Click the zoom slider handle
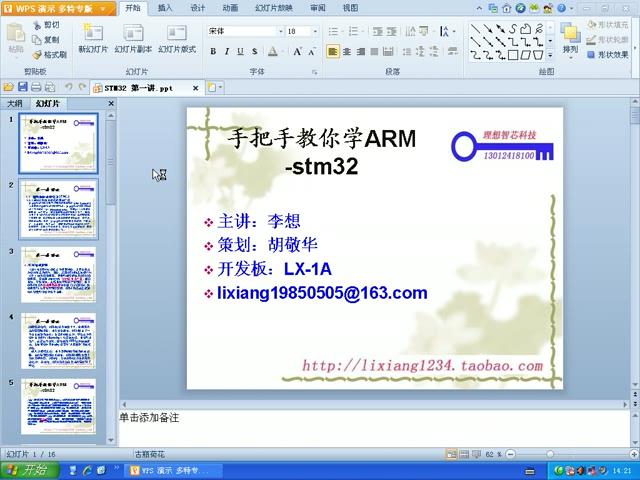This screenshot has height=480, width=640. (550, 454)
